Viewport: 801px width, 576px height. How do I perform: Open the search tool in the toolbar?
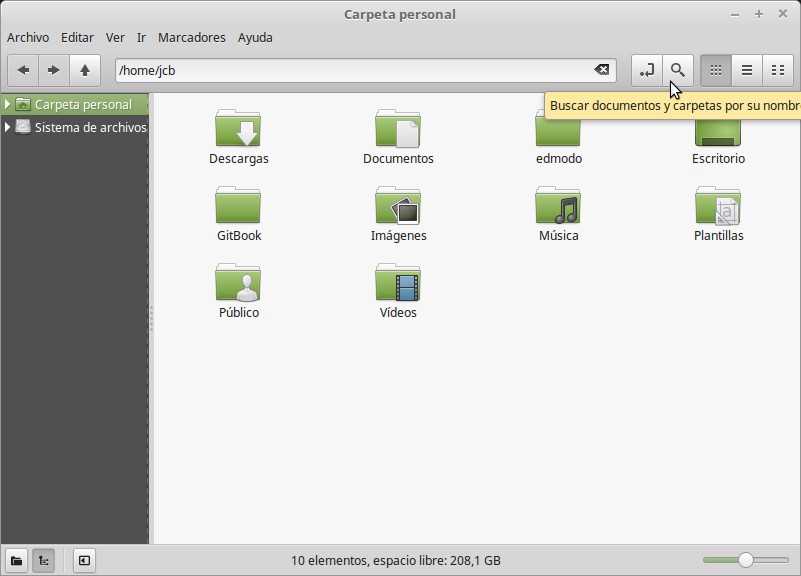click(677, 70)
